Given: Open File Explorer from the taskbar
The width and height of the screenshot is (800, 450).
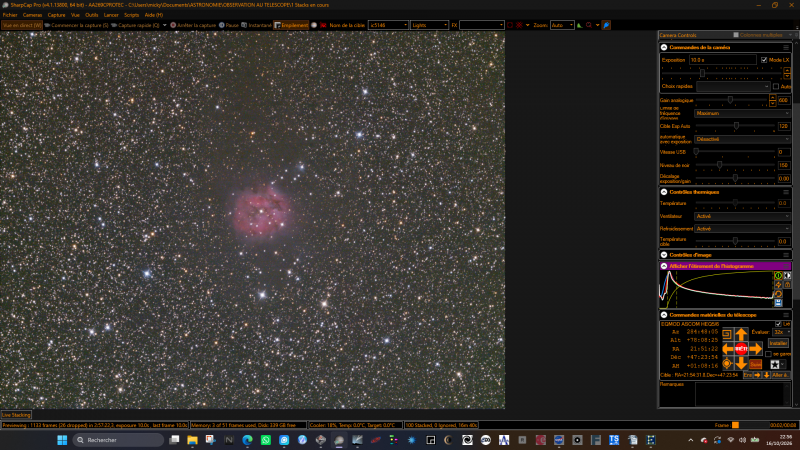Looking at the screenshot, I should (192, 440).
